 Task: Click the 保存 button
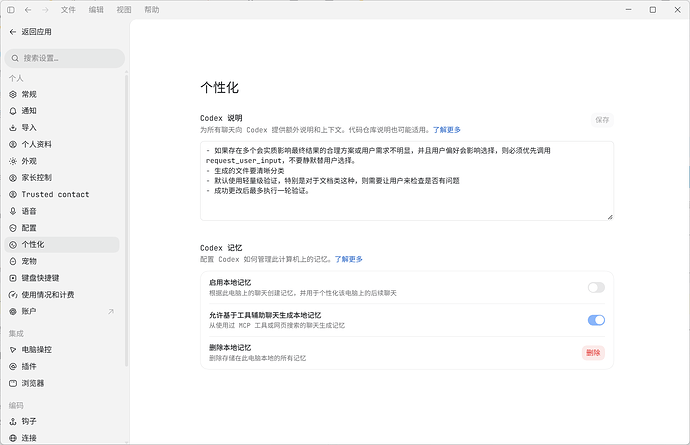tap(602, 120)
